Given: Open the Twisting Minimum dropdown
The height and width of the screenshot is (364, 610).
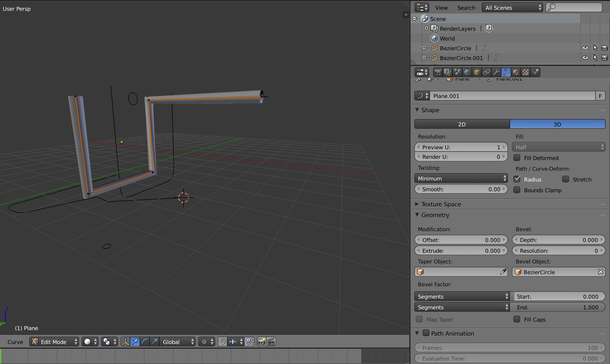Looking at the screenshot, I should click(461, 178).
